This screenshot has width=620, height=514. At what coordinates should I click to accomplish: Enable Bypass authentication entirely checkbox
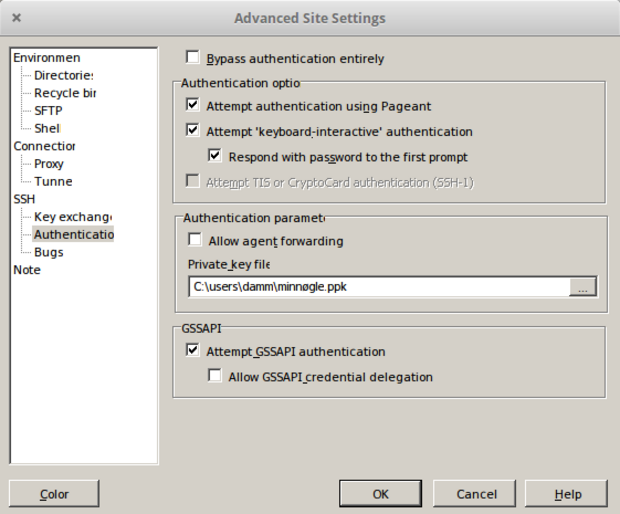(193, 58)
